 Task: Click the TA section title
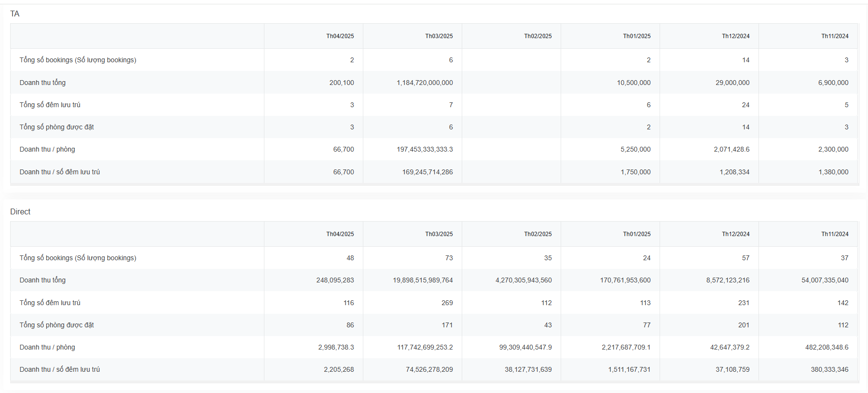point(15,14)
